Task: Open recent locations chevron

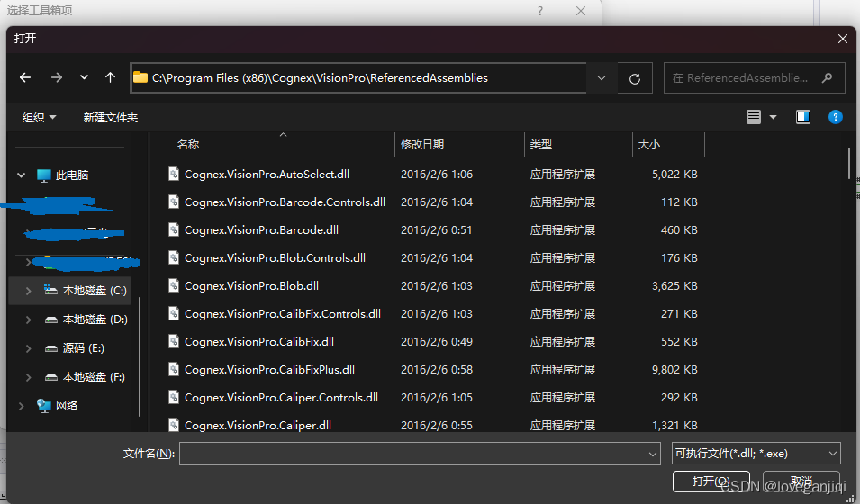Action: coord(84,78)
